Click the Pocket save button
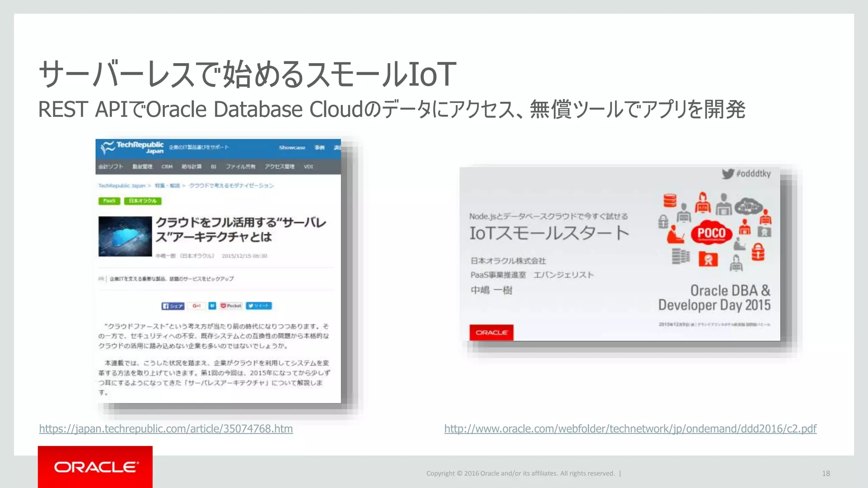 231,306
